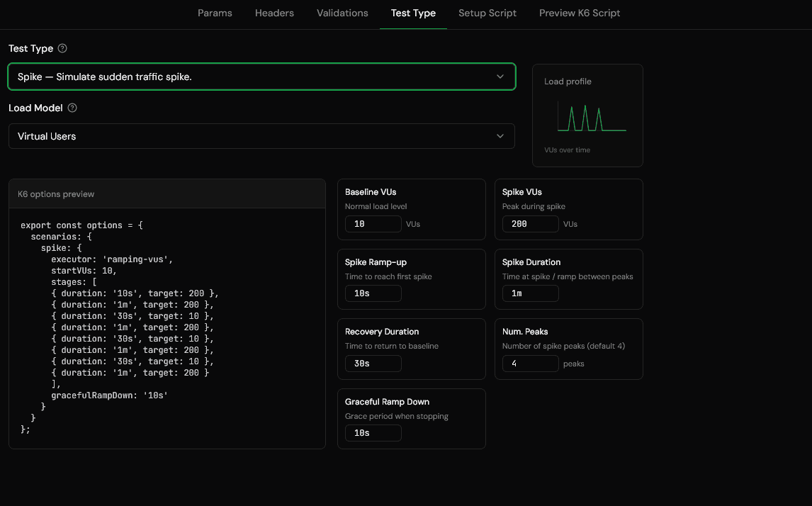Select the Test Type tab
Screen dimensions: 812x506
[x=413, y=13]
